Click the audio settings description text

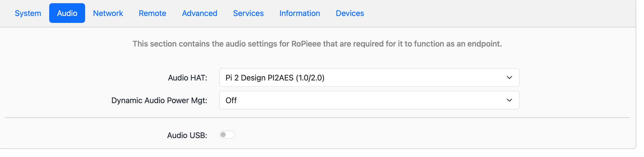click(x=317, y=44)
